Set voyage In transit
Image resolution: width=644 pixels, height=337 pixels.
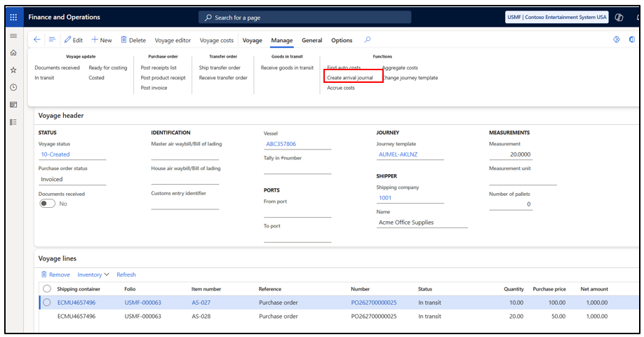click(x=44, y=78)
